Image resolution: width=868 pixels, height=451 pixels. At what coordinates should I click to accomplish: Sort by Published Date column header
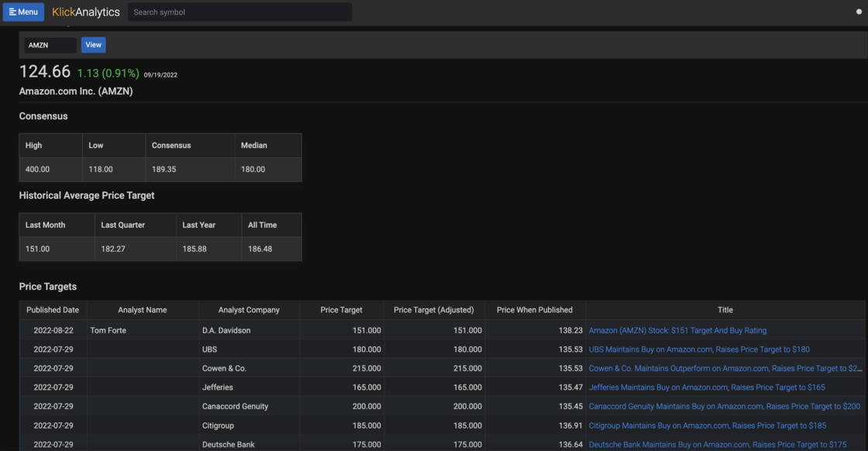pos(53,310)
